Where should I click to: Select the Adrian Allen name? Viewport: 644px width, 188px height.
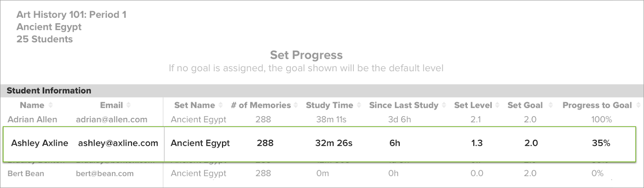coord(32,120)
